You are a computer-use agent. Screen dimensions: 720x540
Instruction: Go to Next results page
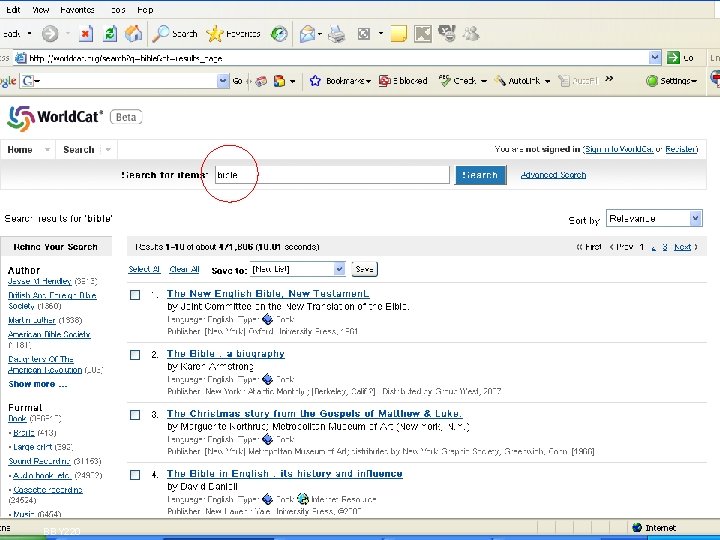click(x=682, y=247)
